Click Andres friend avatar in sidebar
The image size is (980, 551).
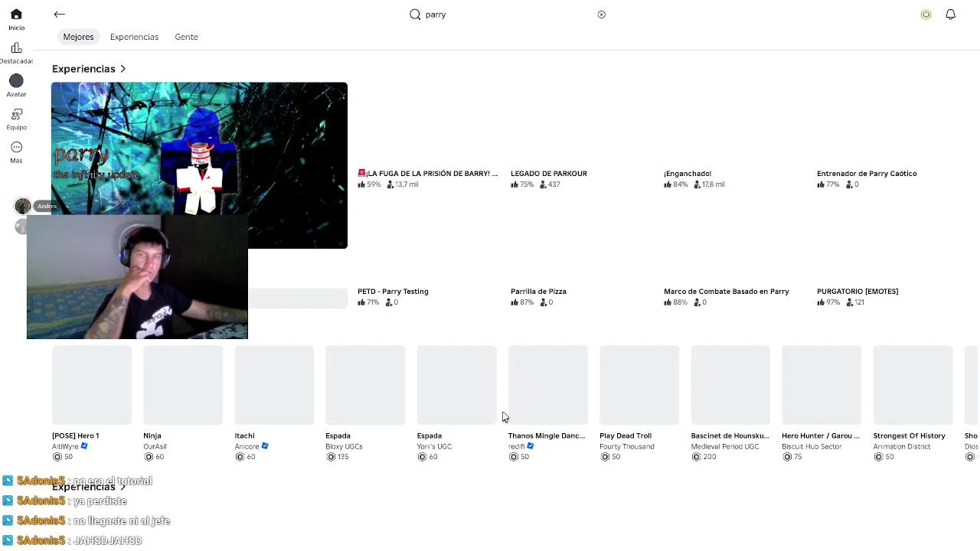coord(23,206)
